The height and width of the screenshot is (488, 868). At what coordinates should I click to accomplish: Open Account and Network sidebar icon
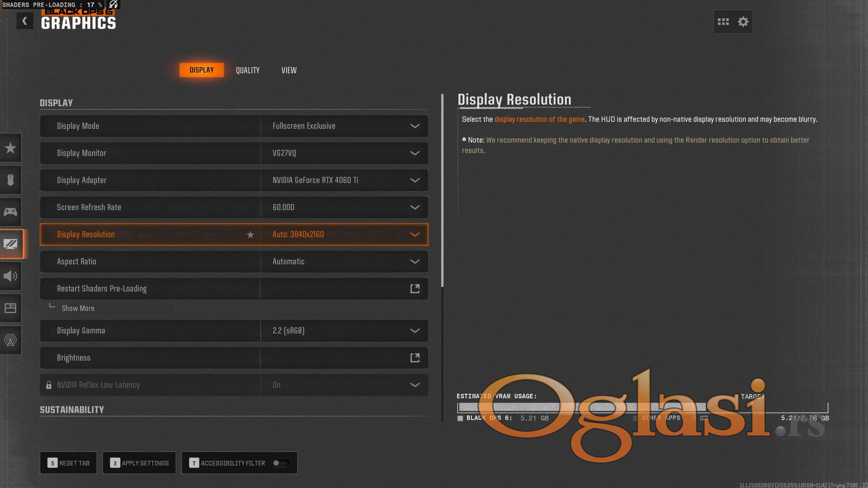pos(11,340)
